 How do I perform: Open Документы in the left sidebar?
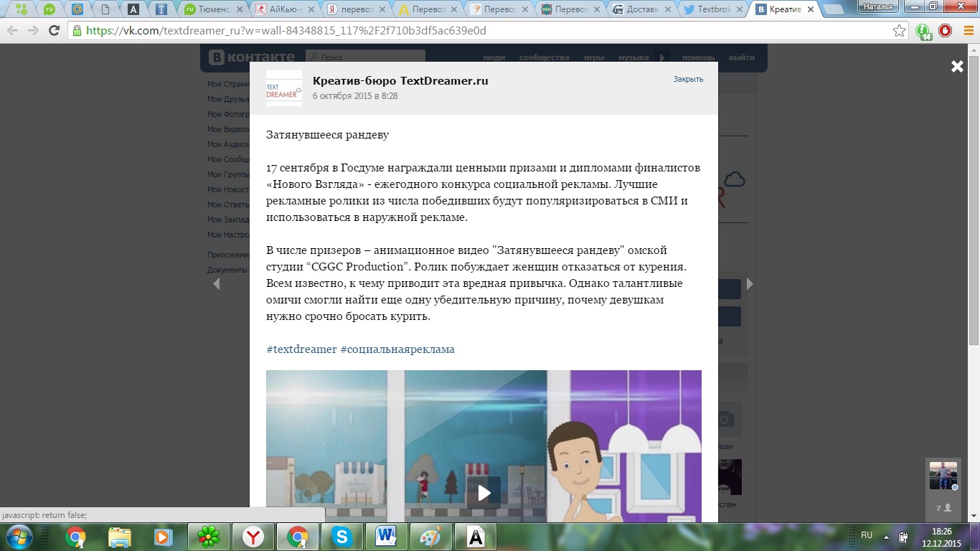pyautogui.click(x=228, y=270)
